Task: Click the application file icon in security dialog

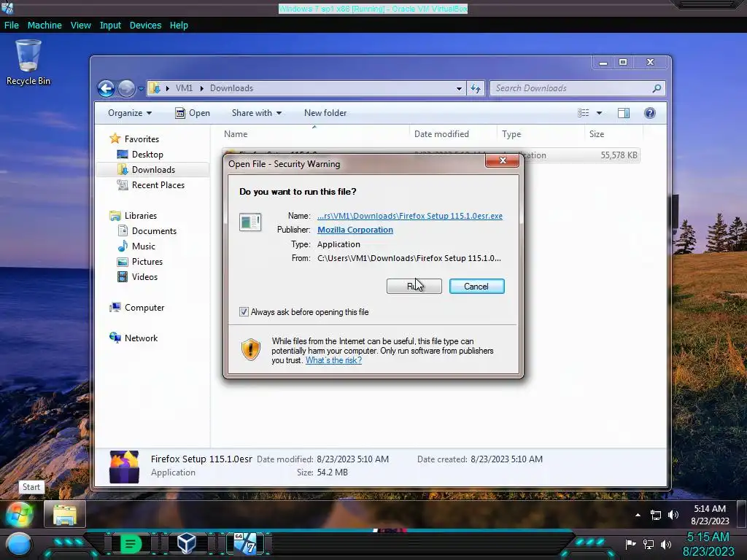Action: [x=250, y=222]
